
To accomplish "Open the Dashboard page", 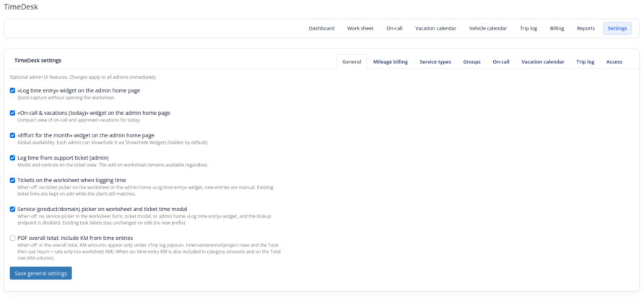I will 321,28.
